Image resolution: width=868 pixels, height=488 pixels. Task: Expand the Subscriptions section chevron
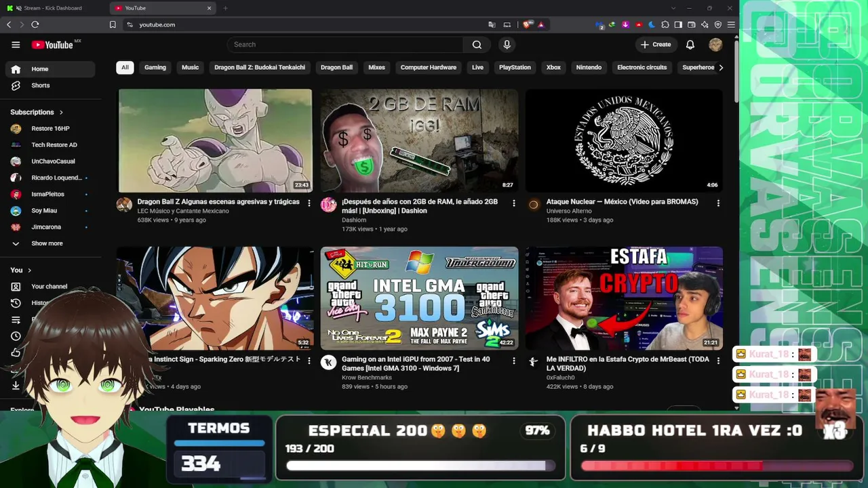click(61, 112)
